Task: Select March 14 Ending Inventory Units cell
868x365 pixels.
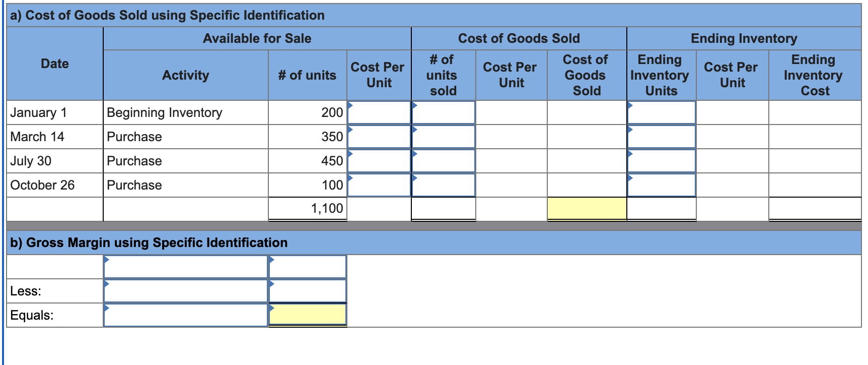Action: click(662, 137)
